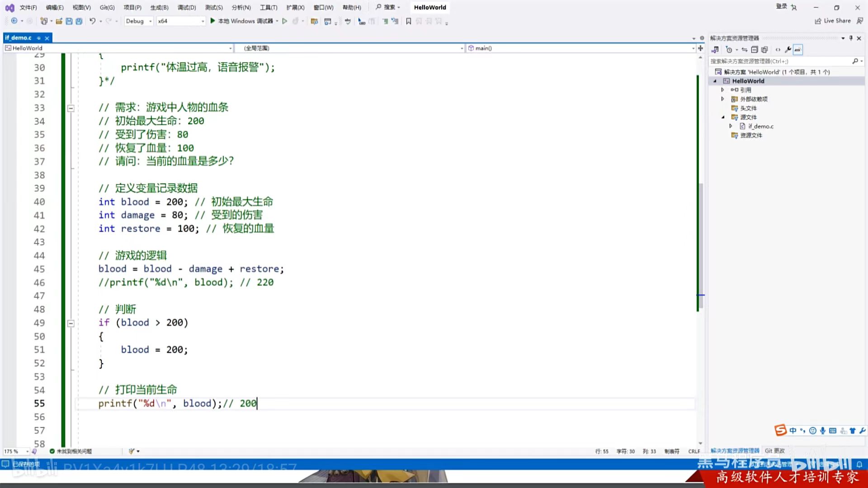Collapse the if block at line 49
Image resolution: width=868 pixels, height=488 pixels.
point(71,323)
